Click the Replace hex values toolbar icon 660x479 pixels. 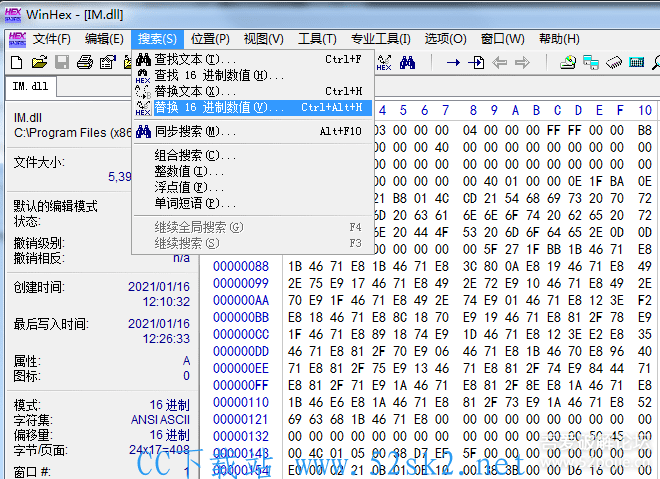(x=384, y=63)
